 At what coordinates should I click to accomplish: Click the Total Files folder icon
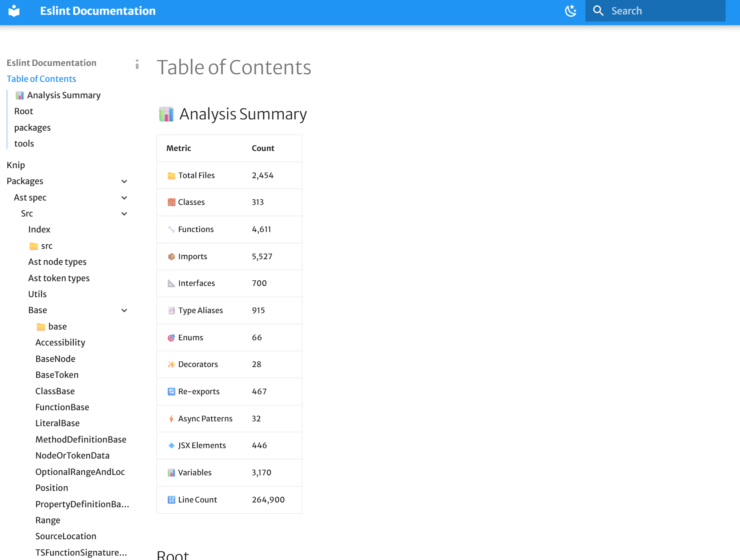pos(171,176)
